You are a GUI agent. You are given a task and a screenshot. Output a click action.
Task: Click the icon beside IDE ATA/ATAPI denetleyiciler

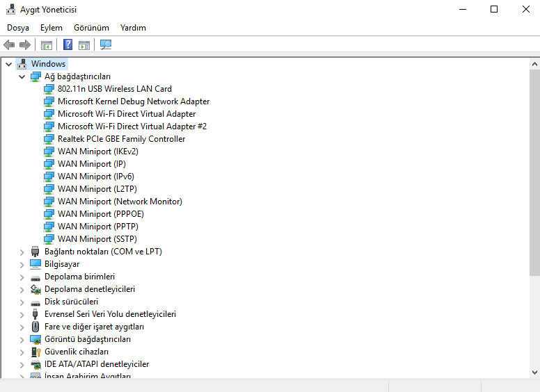pos(35,364)
